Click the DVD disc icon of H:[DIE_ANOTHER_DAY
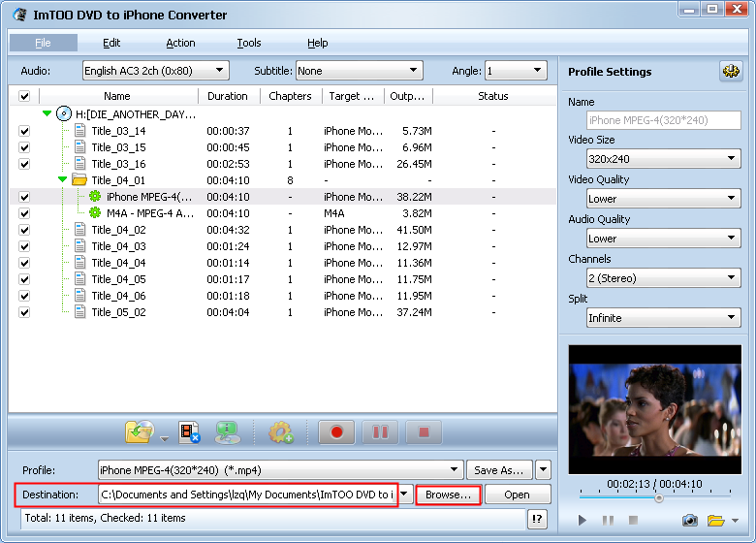 coord(64,113)
